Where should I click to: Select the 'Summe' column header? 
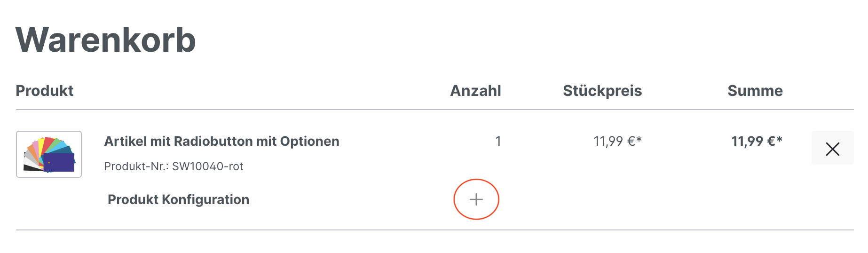[x=755, y=91]
